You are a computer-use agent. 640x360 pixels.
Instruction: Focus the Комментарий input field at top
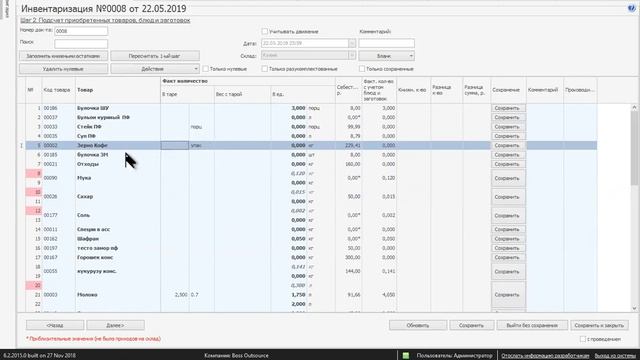387,43
